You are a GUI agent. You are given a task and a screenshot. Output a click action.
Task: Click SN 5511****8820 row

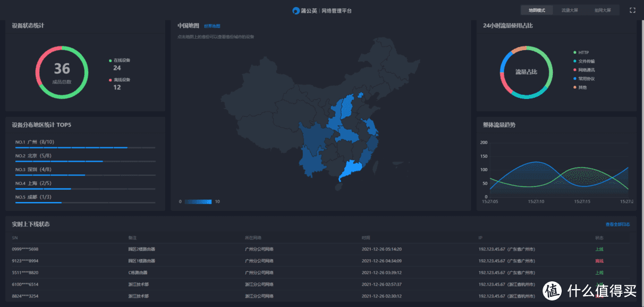320,272
